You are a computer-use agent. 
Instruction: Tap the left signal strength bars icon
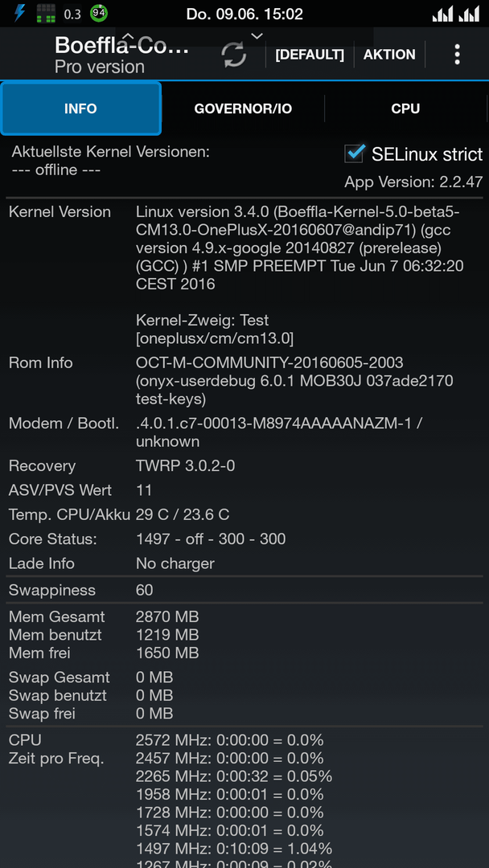443,14
